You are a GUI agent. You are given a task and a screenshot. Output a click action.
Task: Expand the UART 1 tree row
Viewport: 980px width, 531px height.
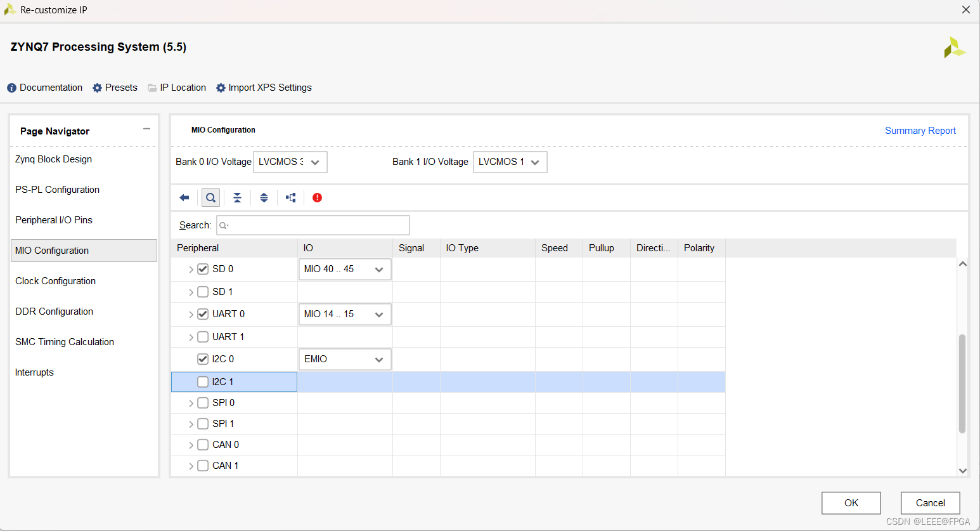coord(191,338)
